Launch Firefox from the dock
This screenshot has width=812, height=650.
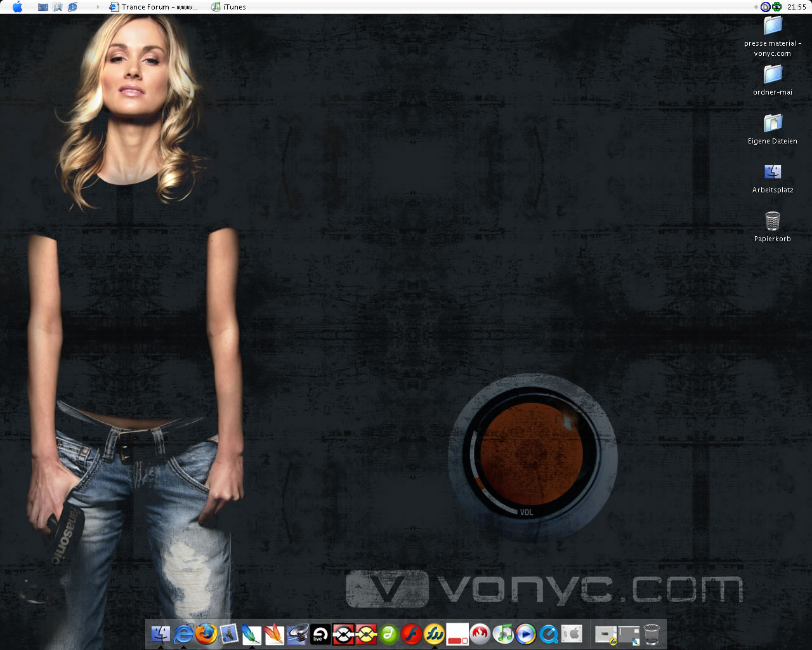206,633
